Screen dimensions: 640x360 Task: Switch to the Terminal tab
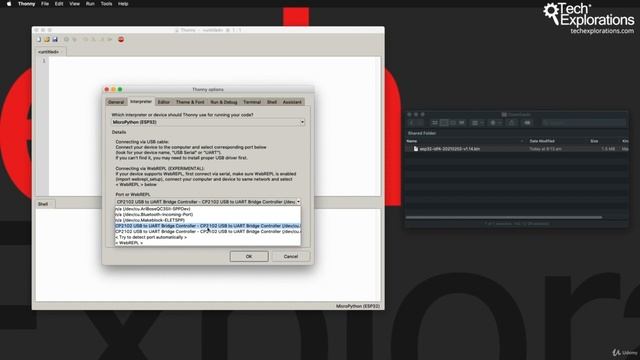(x=252, y=102)
